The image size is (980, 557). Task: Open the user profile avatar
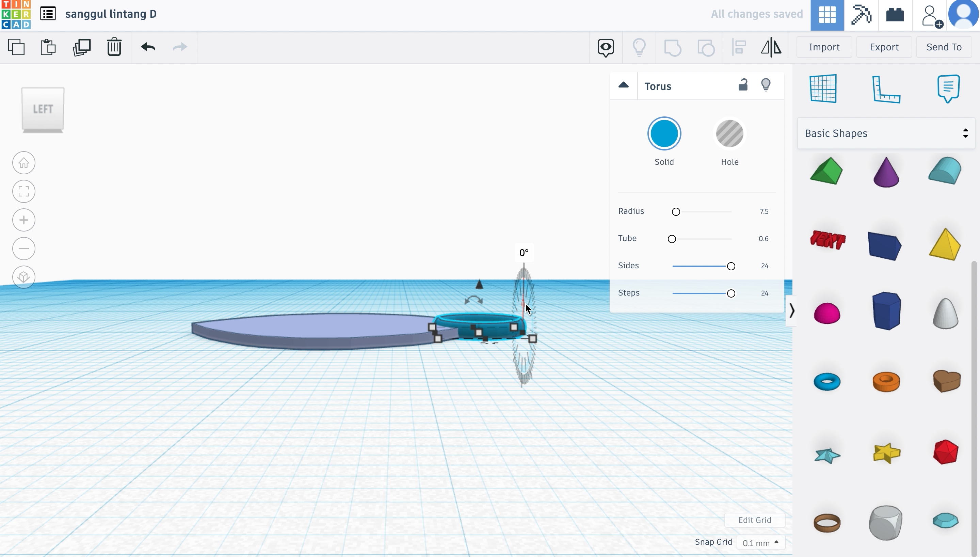tap(964, 14)
